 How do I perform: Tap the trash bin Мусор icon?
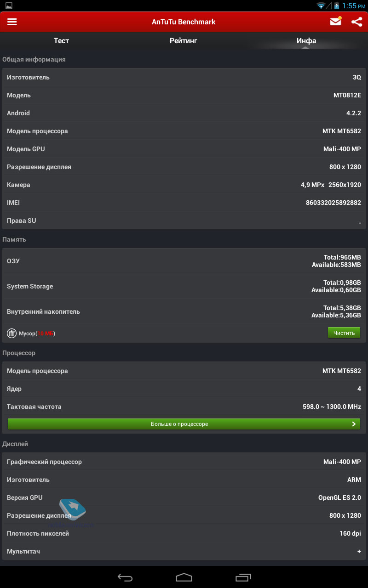click(x=11, y=333)
